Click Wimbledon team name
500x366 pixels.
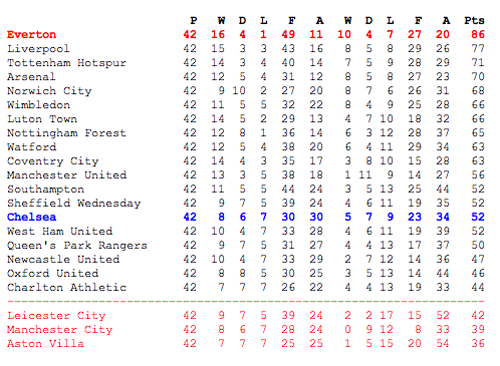[x=39, y=105]
